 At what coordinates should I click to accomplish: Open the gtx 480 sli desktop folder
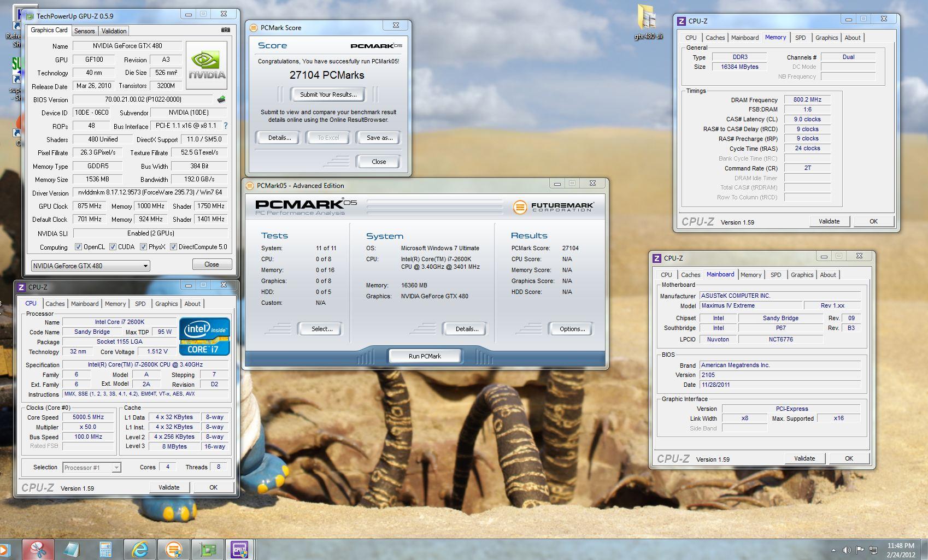[x=648, y=22]
